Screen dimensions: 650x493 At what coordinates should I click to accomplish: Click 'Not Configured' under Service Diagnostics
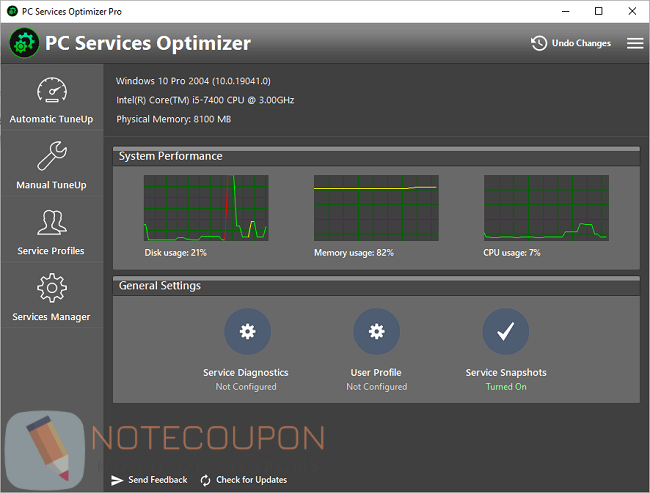(246, 386)
